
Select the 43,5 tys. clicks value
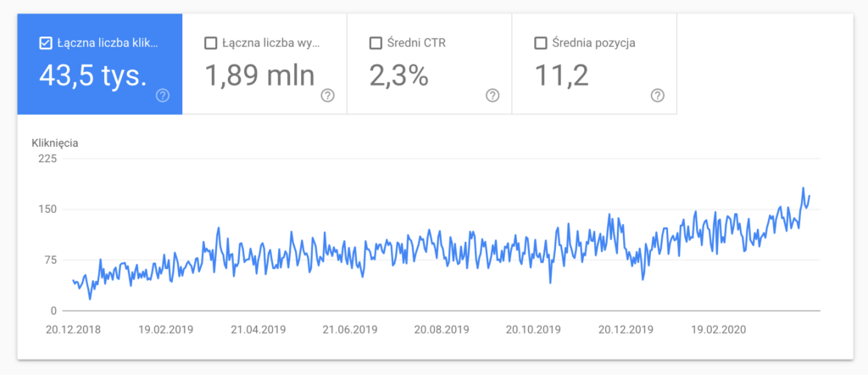coord(93,76)
